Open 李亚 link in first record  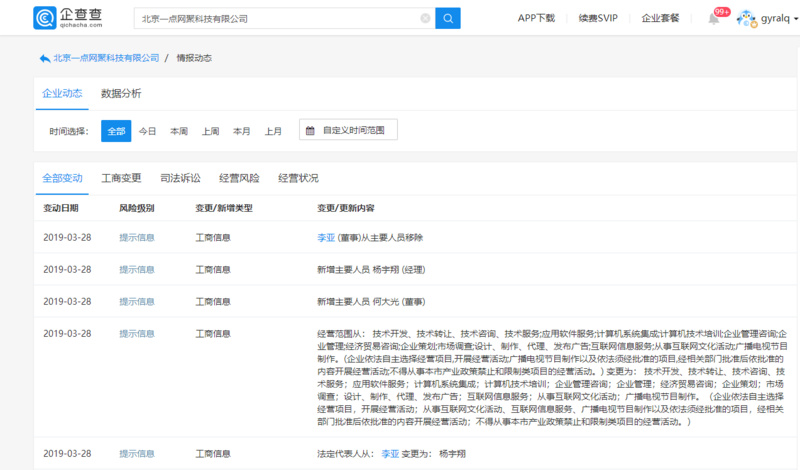click(x=324, y=237)
